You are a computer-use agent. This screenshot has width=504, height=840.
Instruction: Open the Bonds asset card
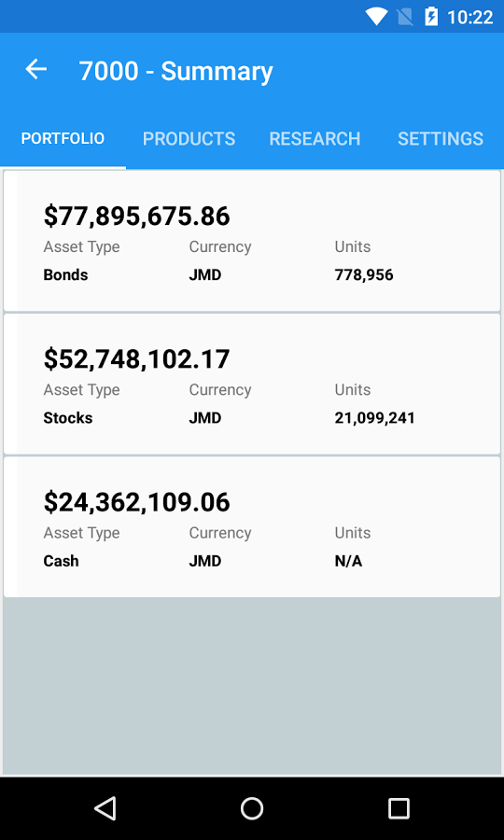click(x=252, y=241)
